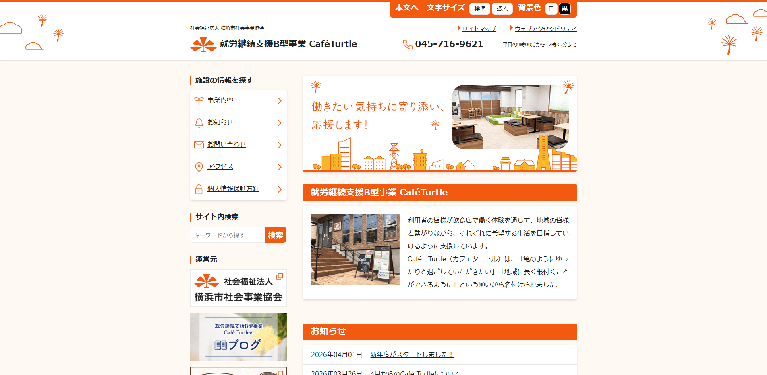The height and width of the screenshot is (375, 767).
Task: Open the Café Turtle ブログ banner
Action: pyautogui.click(x=238, y=337)
